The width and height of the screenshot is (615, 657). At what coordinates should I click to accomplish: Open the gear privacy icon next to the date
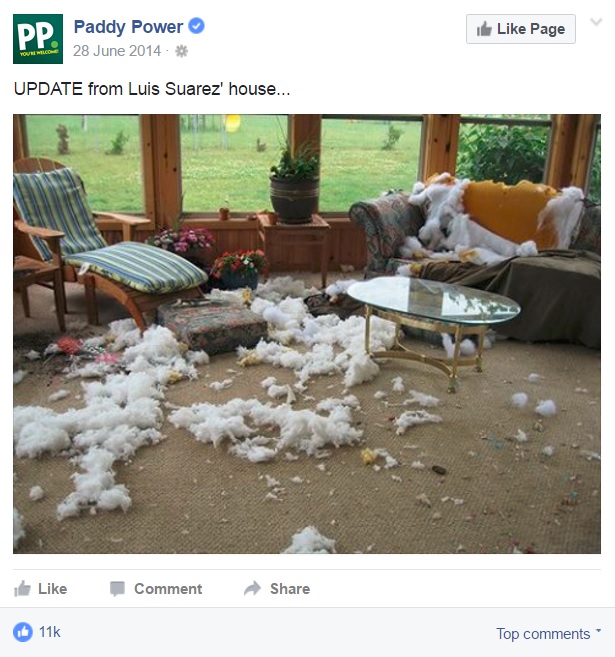coord(181,51)
